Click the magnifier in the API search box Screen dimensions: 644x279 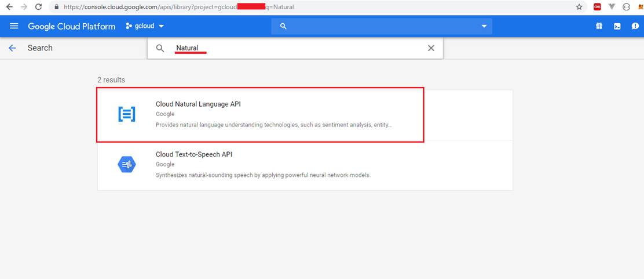click(x=160, y=48)
